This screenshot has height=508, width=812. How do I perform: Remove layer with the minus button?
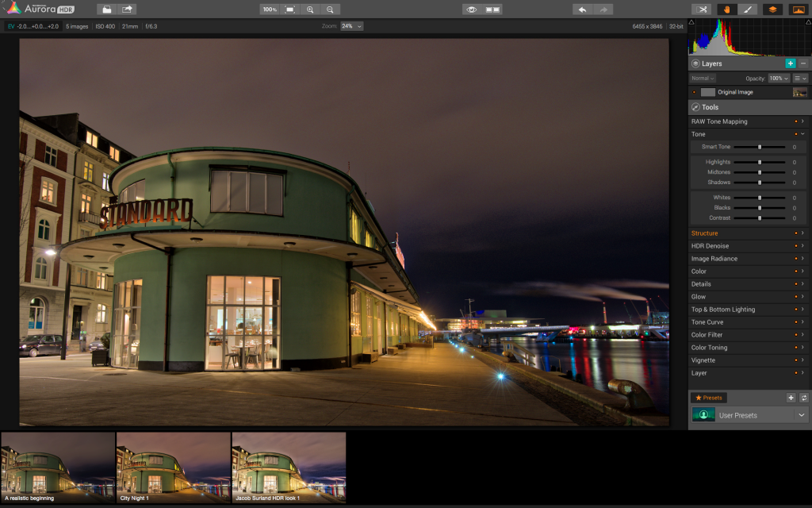pos(803,63)
